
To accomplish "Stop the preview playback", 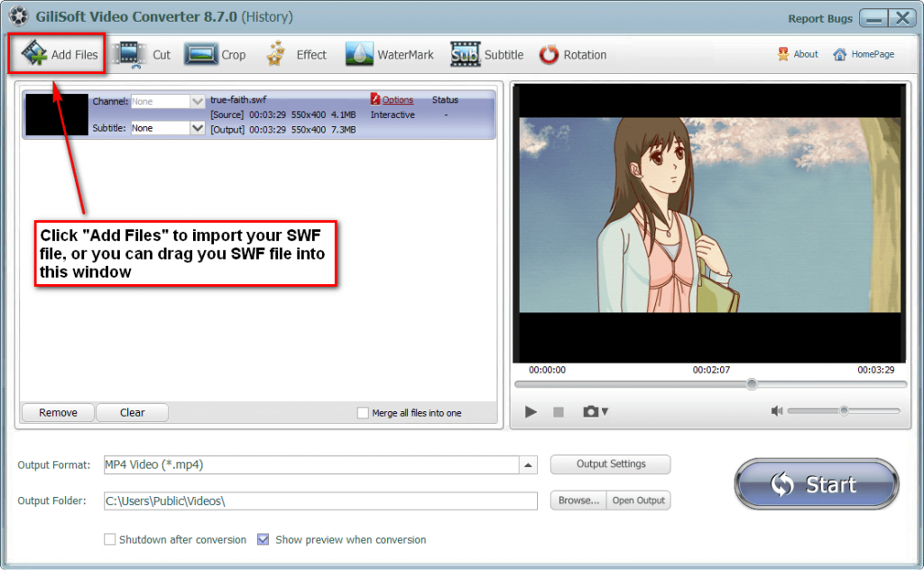I will point(559,411).
